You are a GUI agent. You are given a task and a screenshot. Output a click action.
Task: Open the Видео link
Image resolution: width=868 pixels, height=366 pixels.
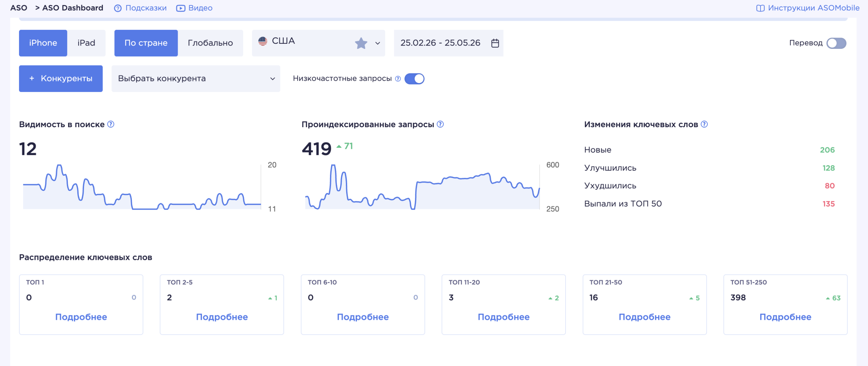click(x=200, y=8)
